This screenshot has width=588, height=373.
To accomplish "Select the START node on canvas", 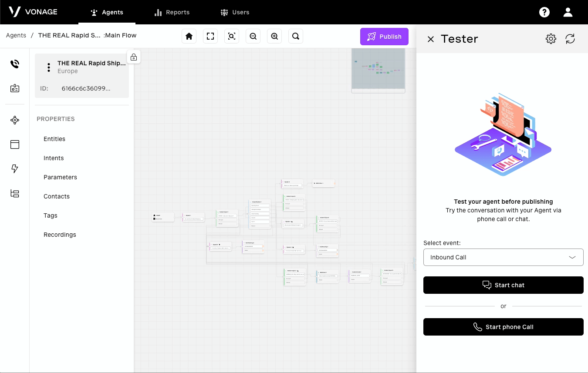I will coord(163,217).
